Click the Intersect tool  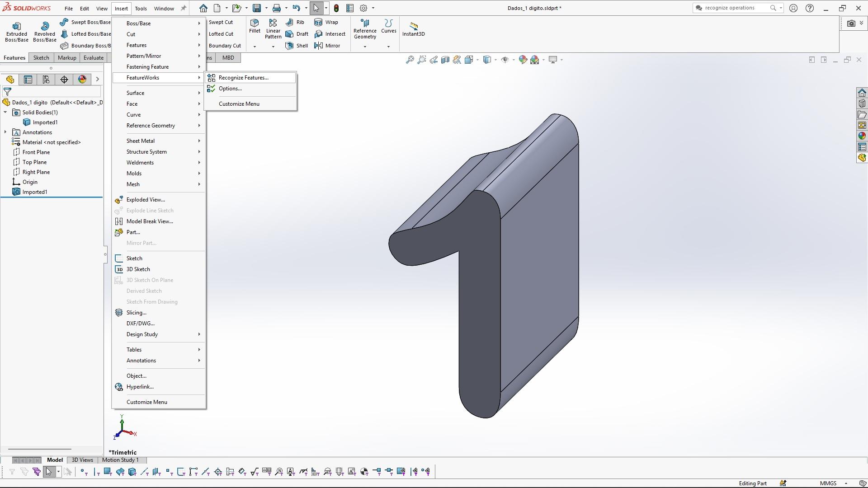click(x=330, y=34)
